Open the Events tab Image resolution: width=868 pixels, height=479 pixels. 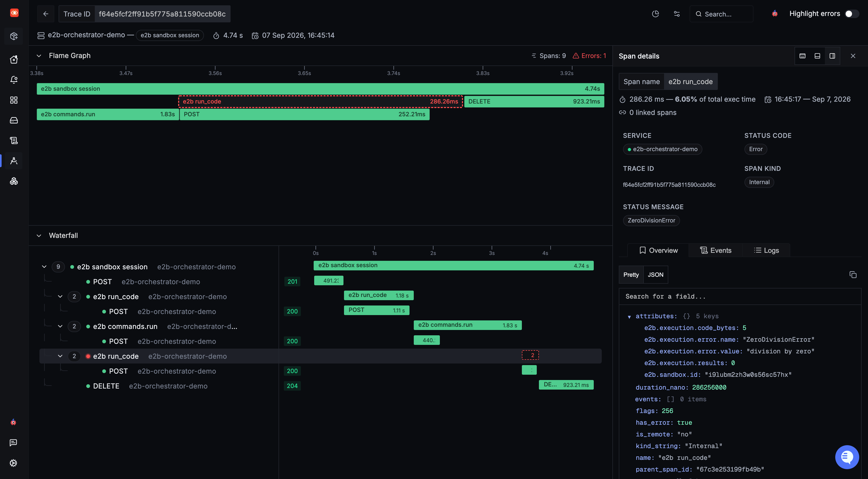tap(715, 250)
